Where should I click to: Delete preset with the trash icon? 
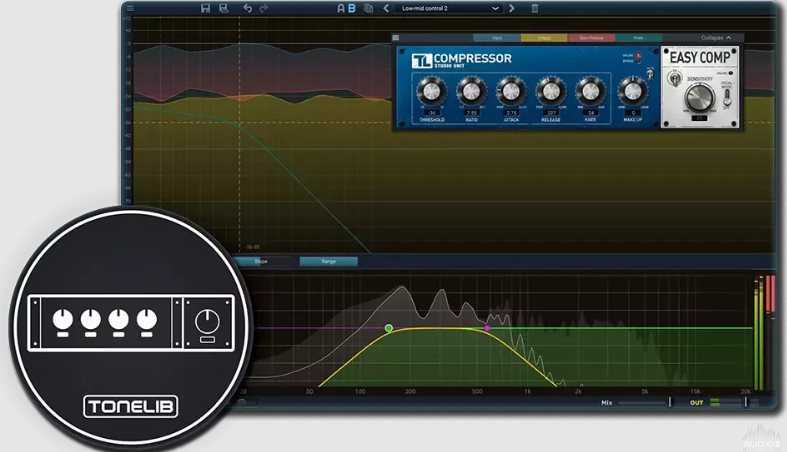[534, 8]
